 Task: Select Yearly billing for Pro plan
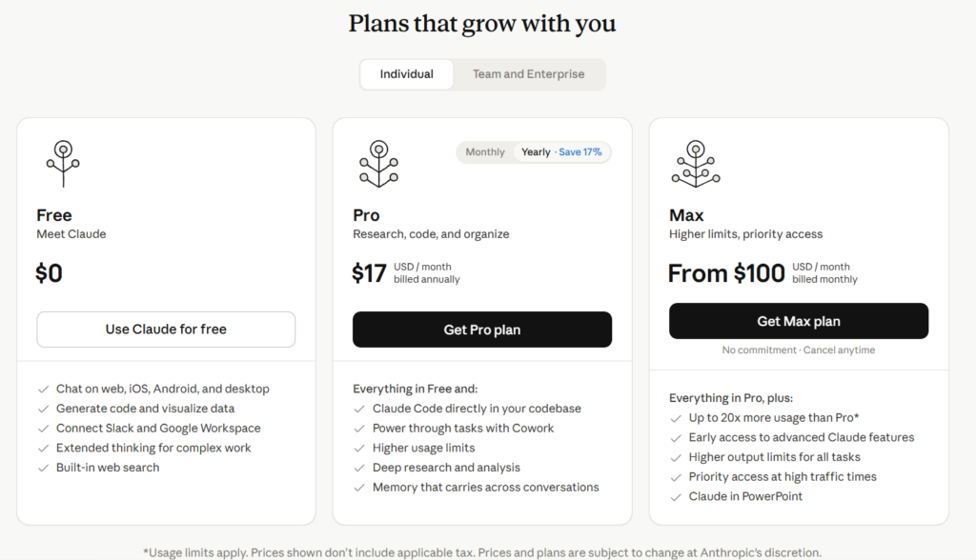536,152
